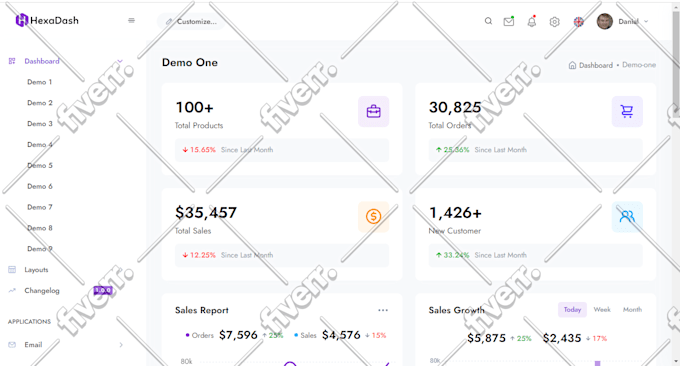This screenshot has height=366, width=680.
Task: Click the $2,435 Sales Growth value
Action: click(x=562, y=338)
